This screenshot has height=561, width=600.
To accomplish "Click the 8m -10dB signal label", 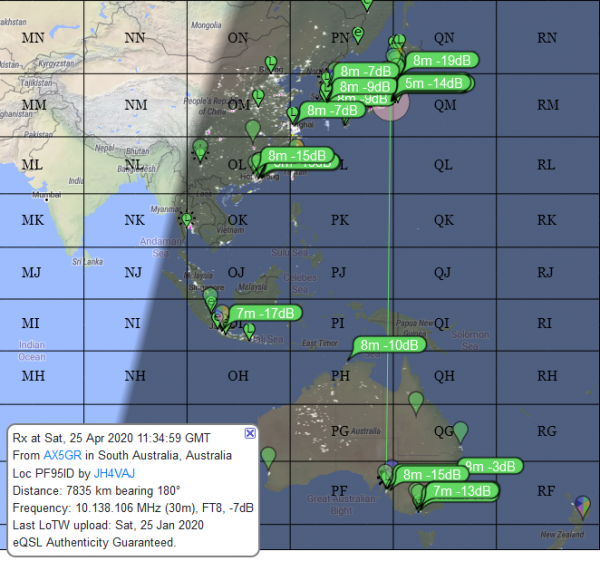I will point(391,345).
